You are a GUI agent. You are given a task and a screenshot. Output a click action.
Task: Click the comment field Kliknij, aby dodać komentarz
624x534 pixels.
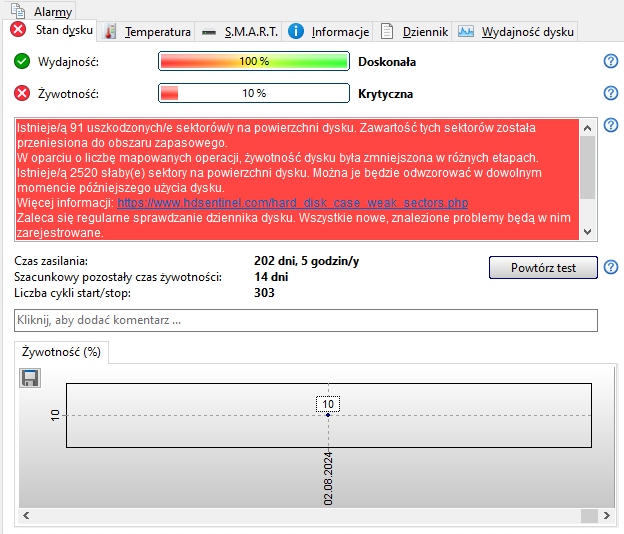306,320
